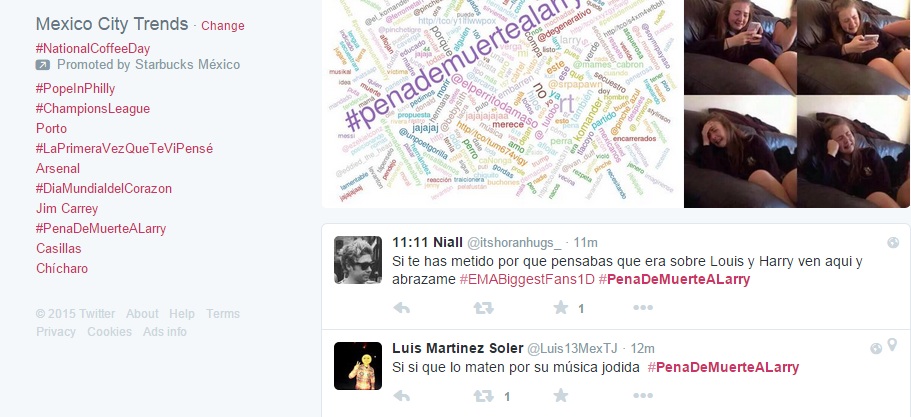Change the Mexico City Trends location
The height and width of the screenshot is (417, 911).
click(x=223, y=26)
